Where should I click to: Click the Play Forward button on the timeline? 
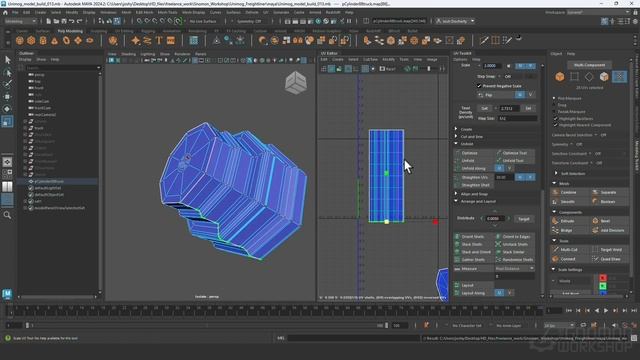(606, 311)
